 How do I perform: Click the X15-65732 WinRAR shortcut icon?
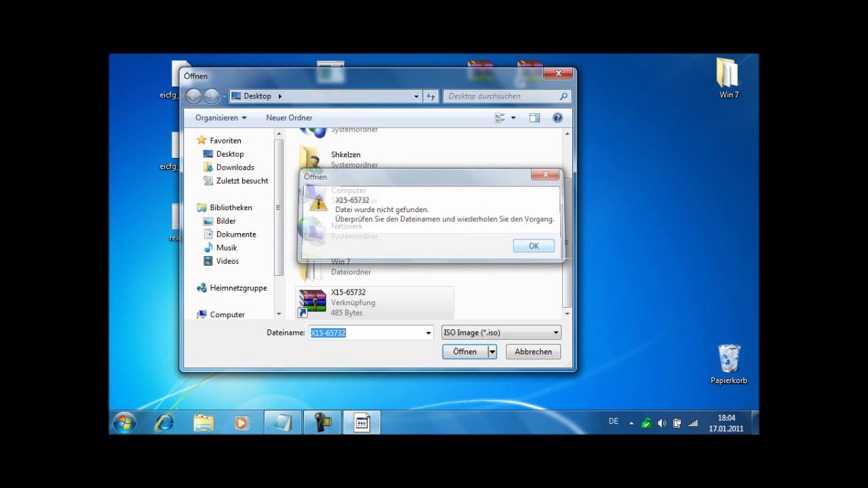point(313,303)
